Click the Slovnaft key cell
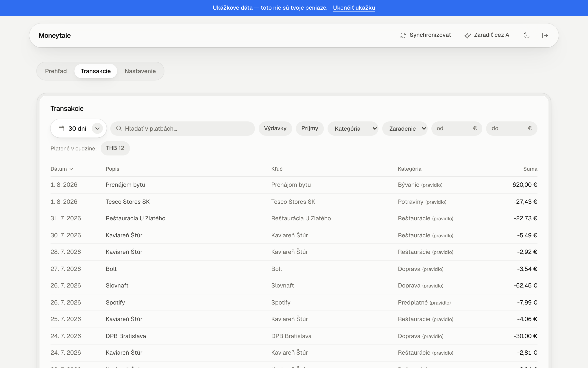Image resolution: width=588 pixels, height=368 pixels. pos(282,285)
